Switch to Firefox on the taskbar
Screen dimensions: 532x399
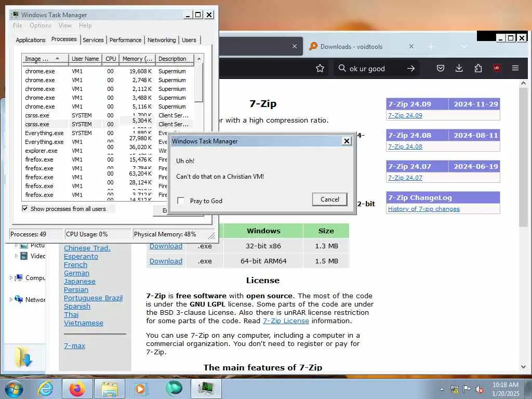(x=77, y=389)
